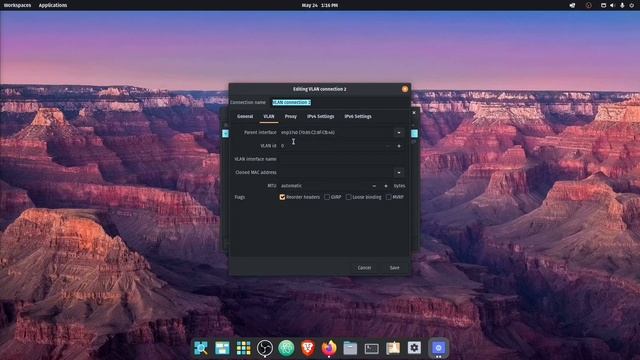Screen dimensions: 640x360
Task: Click into the MTU automatic field
Action: [324, 186]
